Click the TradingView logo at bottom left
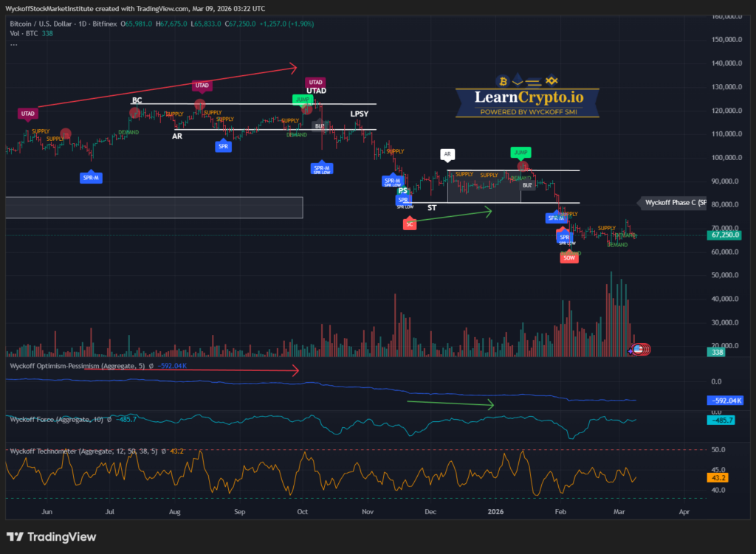This screenshot has width=756, height=554. click(x=51, y=536)
